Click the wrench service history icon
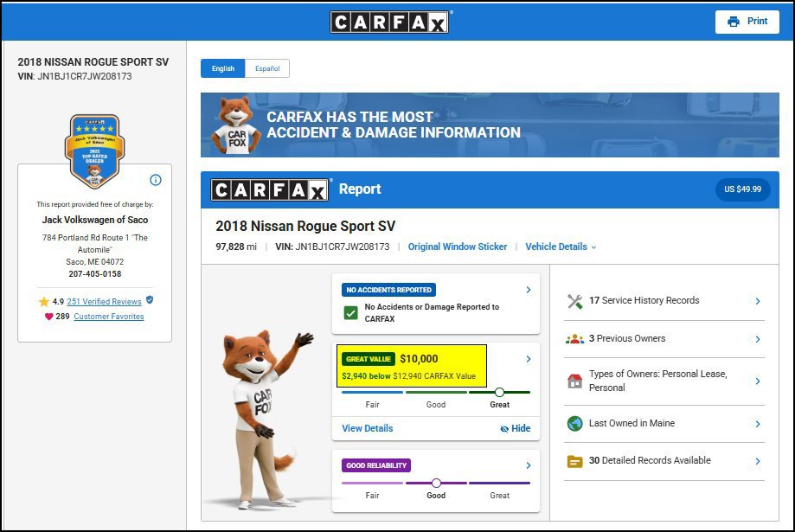Image resolution: width=795 pixels, height=532 pixels. pyautogui.click(x=575, y=301)
